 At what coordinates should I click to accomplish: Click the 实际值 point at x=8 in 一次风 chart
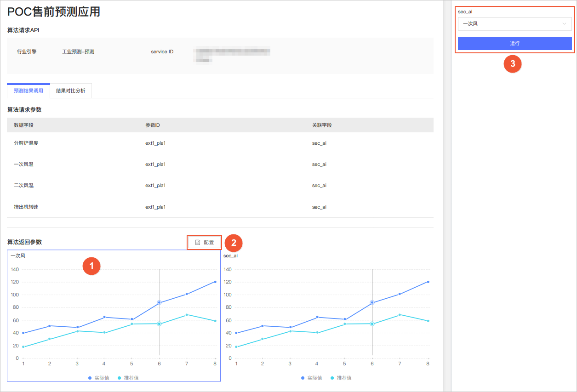(x=215, y=282)
